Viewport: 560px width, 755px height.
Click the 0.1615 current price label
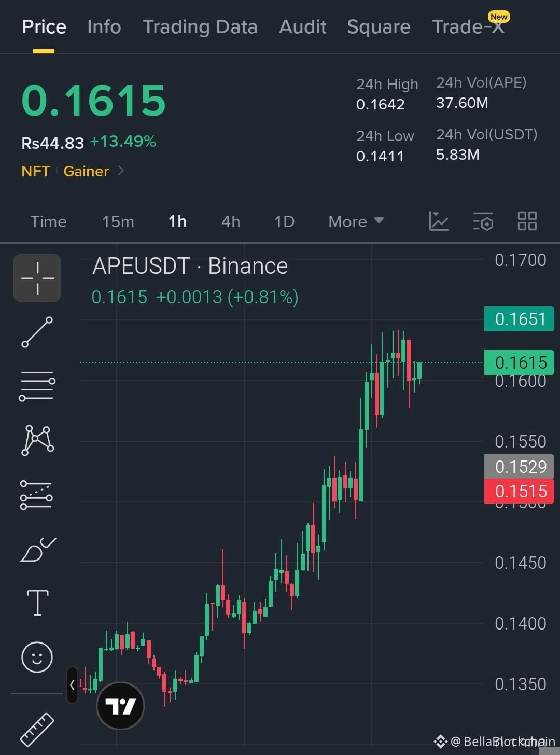point(519,362)
